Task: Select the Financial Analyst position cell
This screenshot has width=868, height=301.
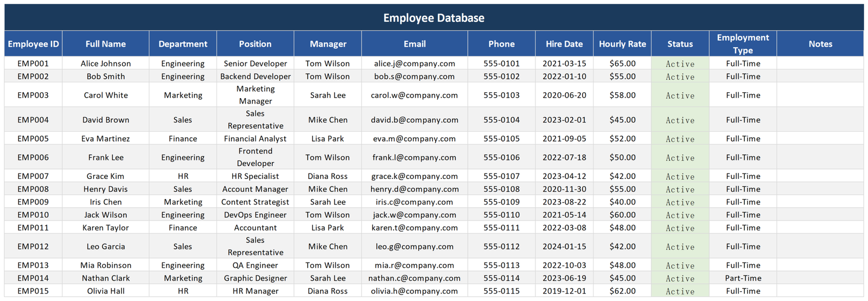Action: tap(256, 139)
